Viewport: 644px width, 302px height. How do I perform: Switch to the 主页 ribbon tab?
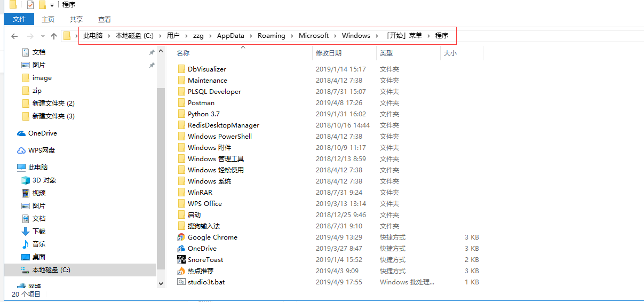(x=48, y=19)
